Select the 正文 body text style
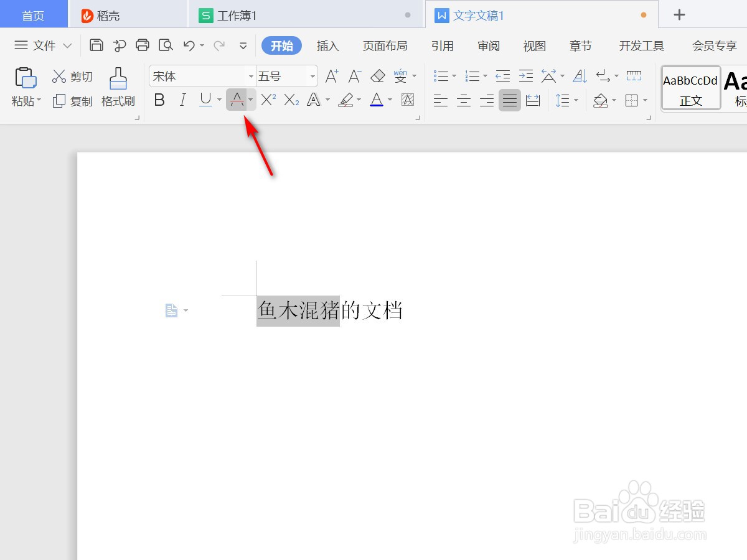The height and width of the screenshot is (560, 747). pos(690,87)
